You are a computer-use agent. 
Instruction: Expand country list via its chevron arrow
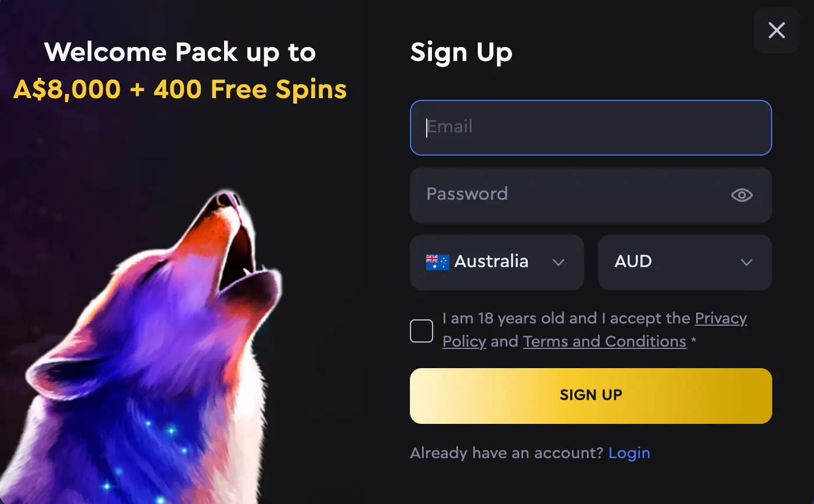point(559,262)
